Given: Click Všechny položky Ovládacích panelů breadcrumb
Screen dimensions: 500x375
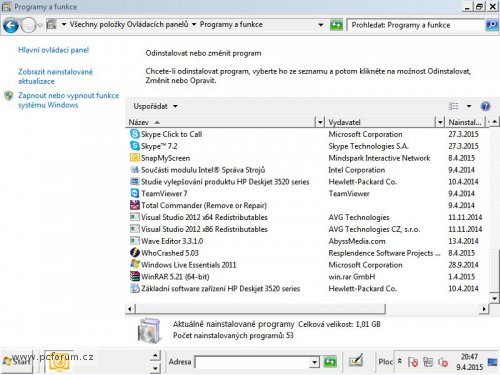Looking at the screenshot, I should (x=129, y=24).
